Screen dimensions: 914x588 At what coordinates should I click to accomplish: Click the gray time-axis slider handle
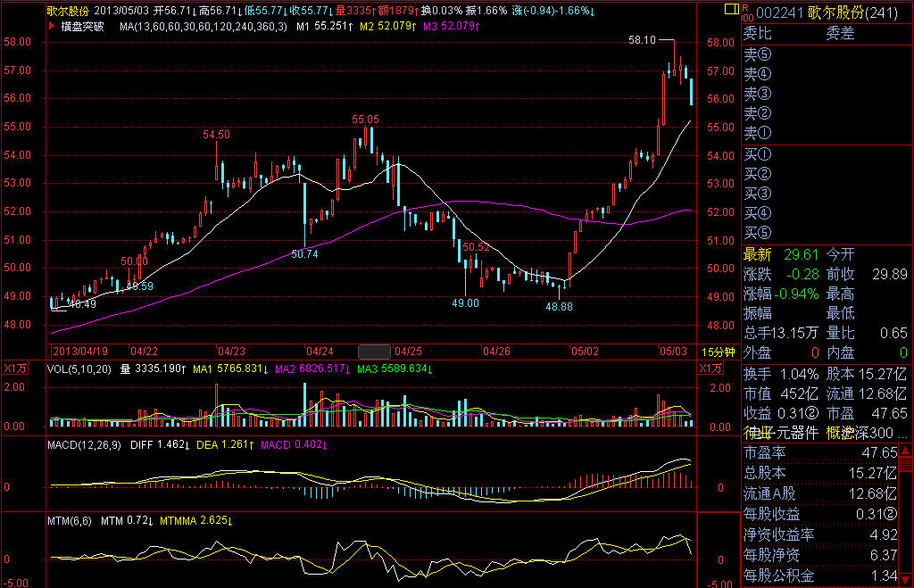pos(374,351)
